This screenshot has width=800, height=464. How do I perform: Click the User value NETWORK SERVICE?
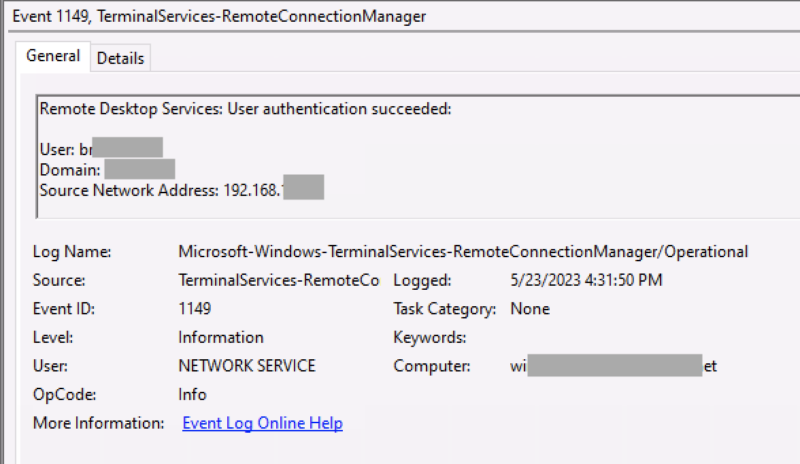click(x=247, y=366)
